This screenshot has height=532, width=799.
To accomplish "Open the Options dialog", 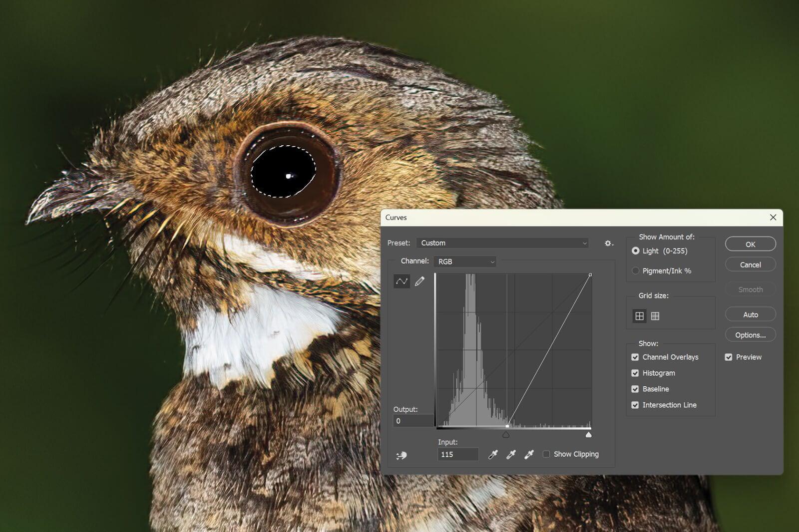I will point(750,334).
